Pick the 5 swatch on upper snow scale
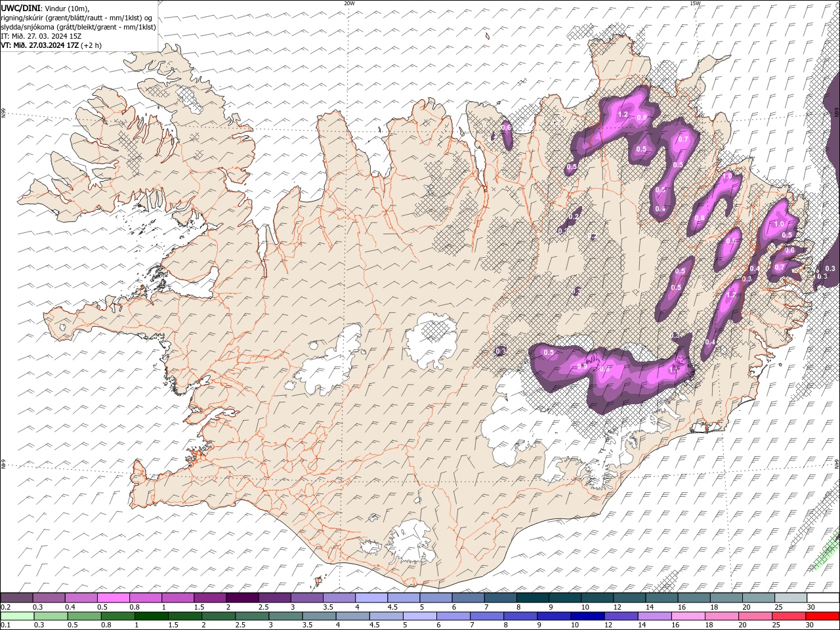The width and height of the screenshot is (840, 630). click(x=436, y=598)
